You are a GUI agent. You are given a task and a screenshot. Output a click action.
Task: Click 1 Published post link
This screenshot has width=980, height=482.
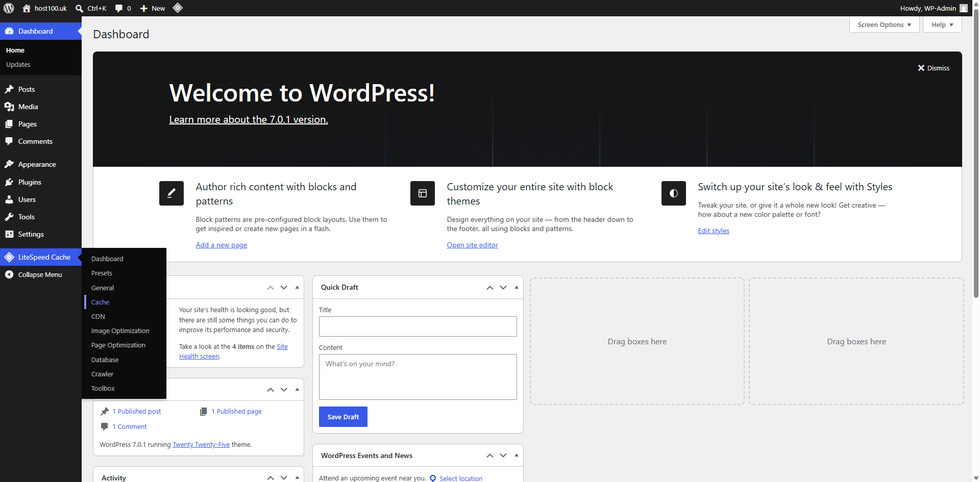[x=136, y=412]
